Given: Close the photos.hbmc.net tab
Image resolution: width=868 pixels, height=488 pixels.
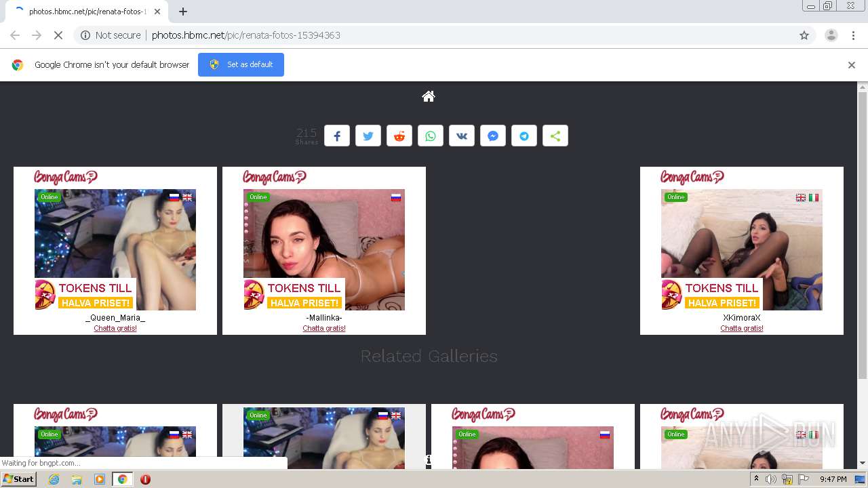Looking at the screenshot, I should pos(157,12).
